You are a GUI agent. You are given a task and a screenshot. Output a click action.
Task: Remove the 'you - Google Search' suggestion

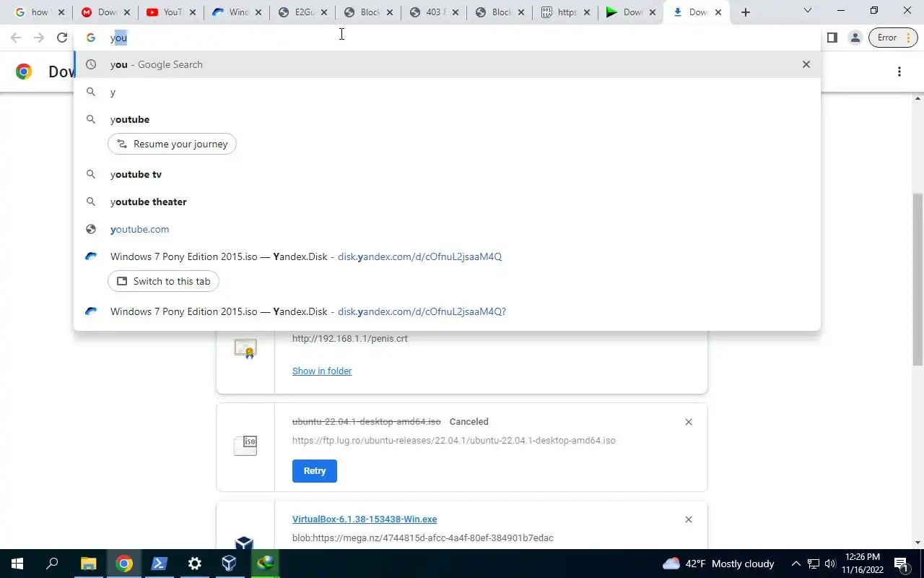point(806,64)
